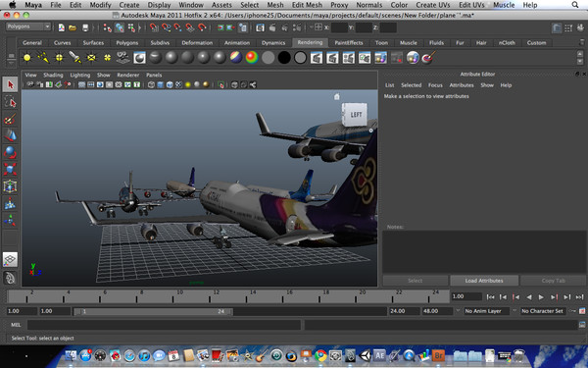The image size is (588, 368).
Task: Activate the Lasso select tool
Action: click(10, 102)
